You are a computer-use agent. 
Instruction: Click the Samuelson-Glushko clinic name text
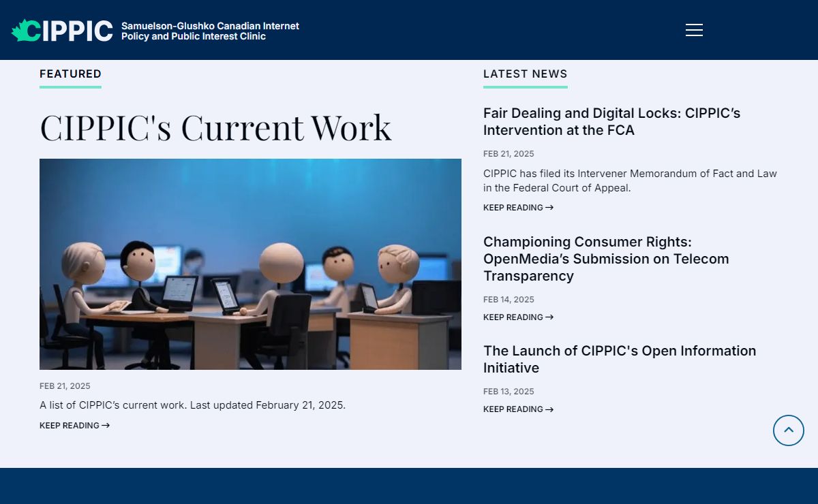[x=210, y=31]
